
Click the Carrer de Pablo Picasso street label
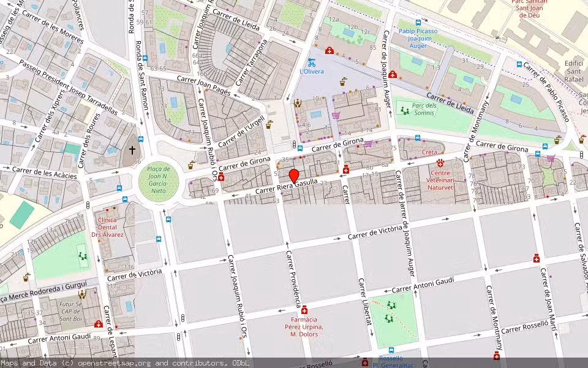coord(546,93)
